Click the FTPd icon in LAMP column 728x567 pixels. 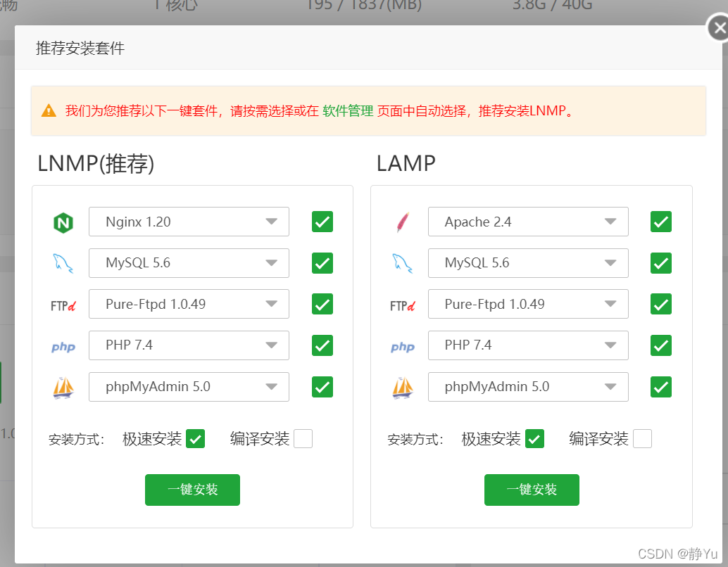(x=403, y=306)
